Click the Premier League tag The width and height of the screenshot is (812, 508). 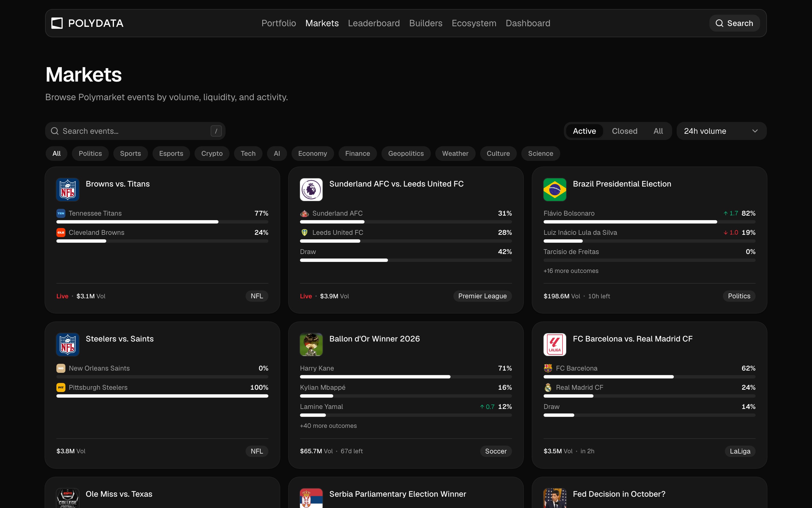[x=482, y=296]
